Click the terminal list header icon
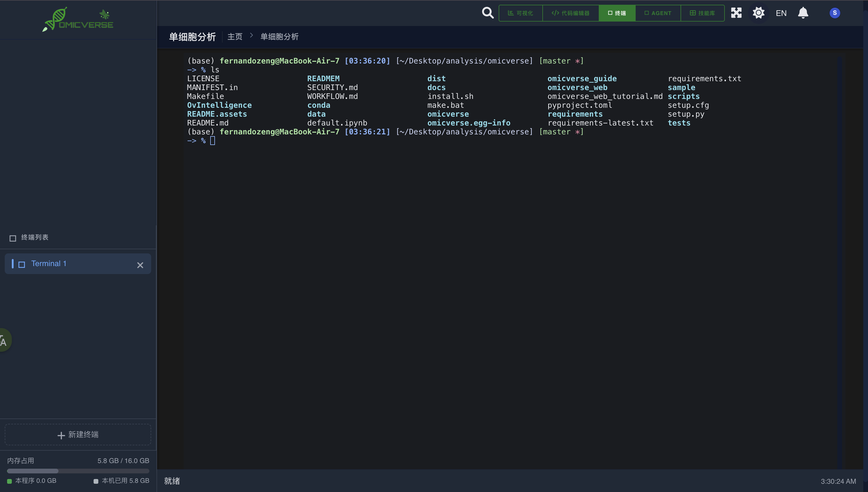Viewport: 868px width, 492px height. [x=13, y=238]
